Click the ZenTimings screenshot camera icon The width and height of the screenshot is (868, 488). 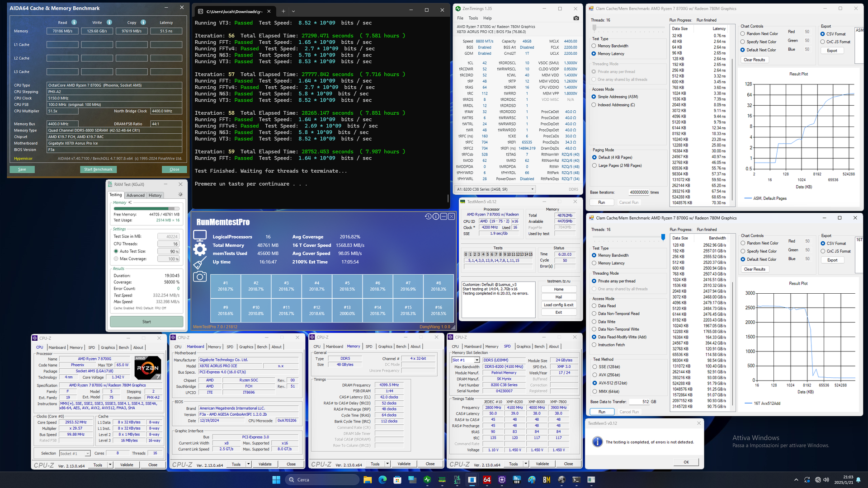tap(576, 18)
